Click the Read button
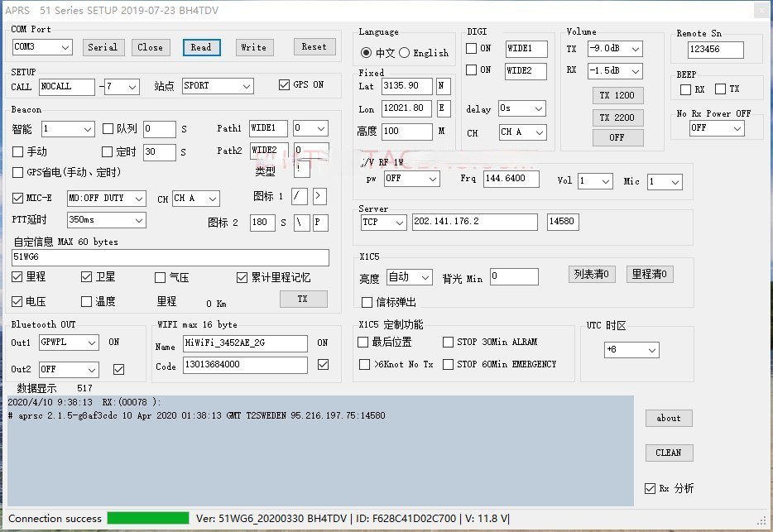Image resolution: width=773 pixels, height=532 pixels. pyautogui.click(x=201, y=47)
